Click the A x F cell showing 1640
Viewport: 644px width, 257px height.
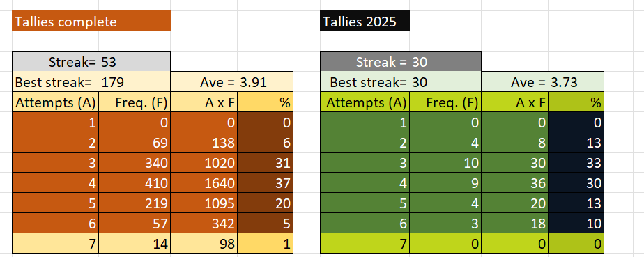(x=204, y=183)
